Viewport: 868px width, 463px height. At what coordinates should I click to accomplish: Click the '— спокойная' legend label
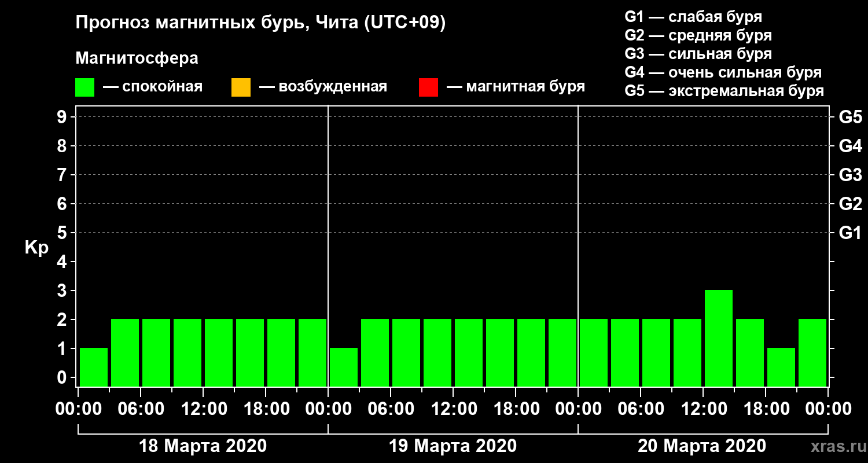click(153, 87)
